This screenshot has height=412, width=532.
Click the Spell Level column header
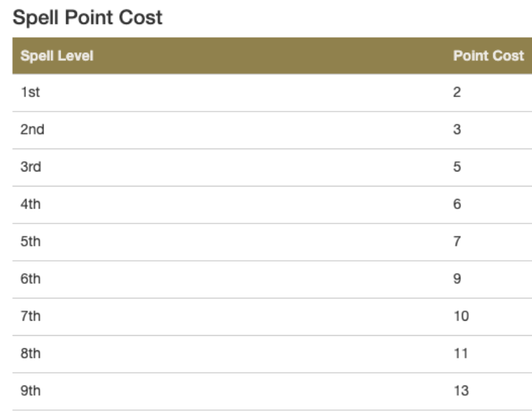(57, 55)
